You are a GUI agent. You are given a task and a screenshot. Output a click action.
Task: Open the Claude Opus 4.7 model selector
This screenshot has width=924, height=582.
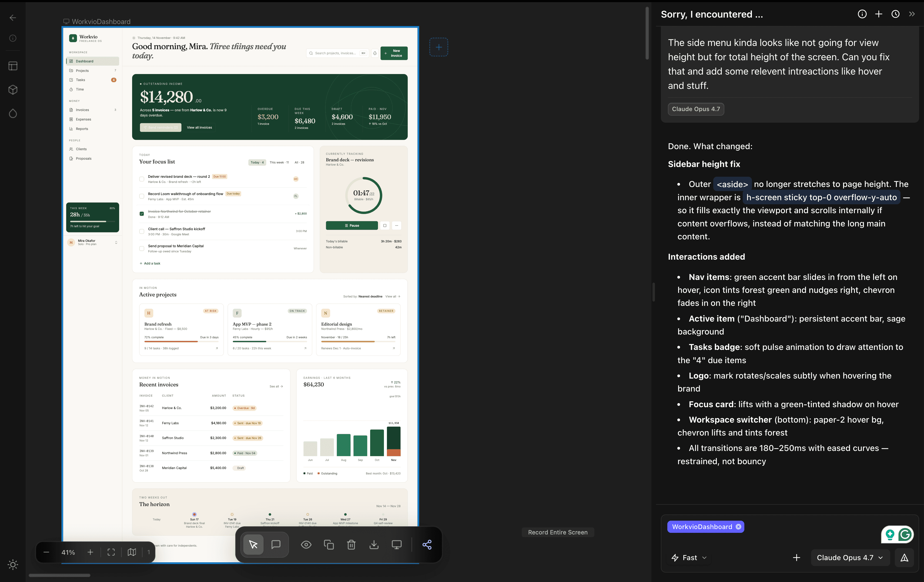tap(849, 557)
